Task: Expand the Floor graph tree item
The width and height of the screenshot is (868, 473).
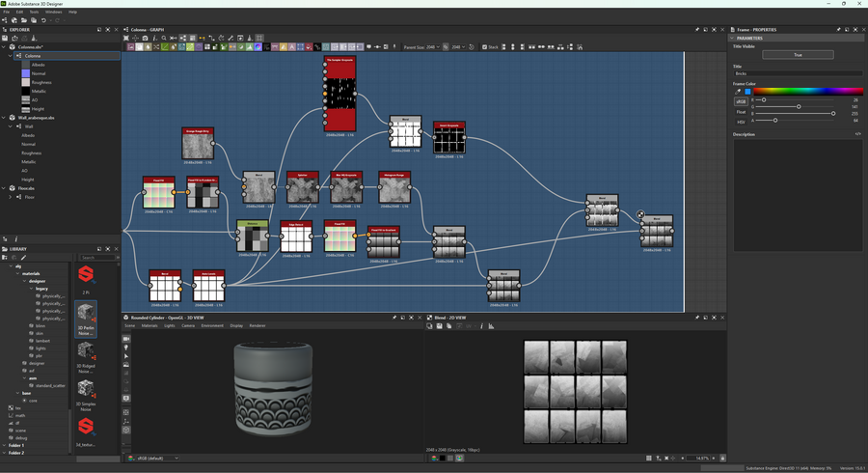Action: point(11,197)
